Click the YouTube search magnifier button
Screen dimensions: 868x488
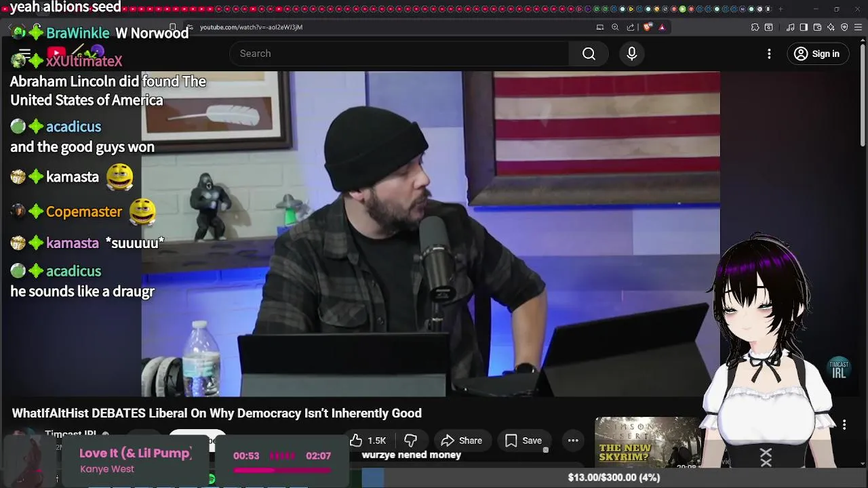point(589,54)
